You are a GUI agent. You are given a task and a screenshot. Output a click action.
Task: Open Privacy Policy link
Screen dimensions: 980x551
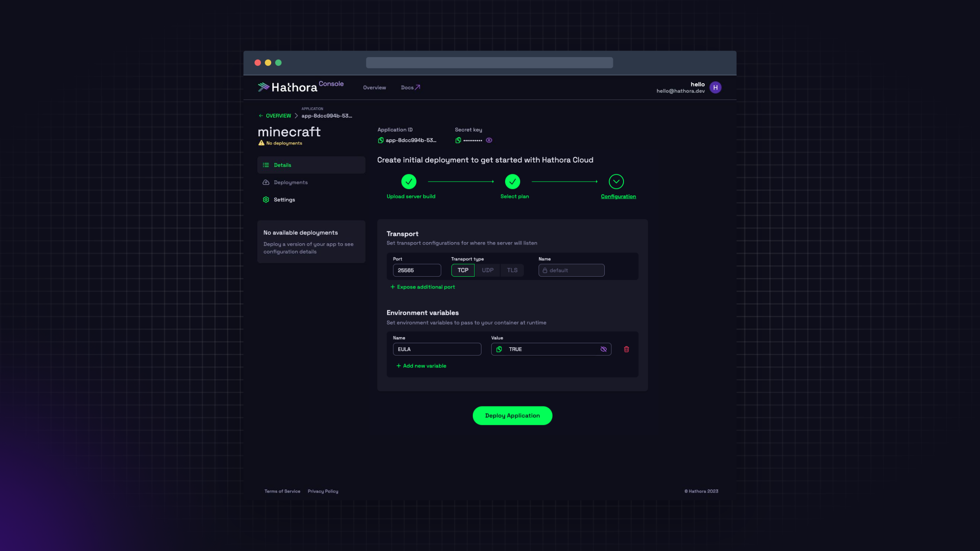323,491
